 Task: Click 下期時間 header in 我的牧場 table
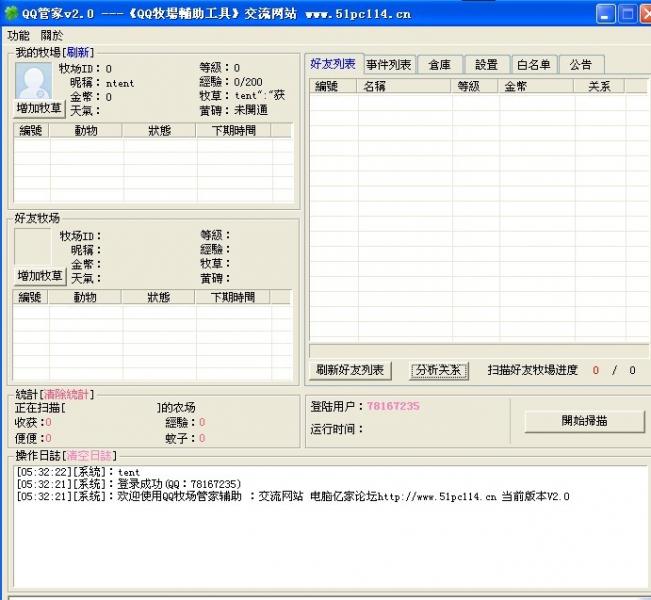233,131
